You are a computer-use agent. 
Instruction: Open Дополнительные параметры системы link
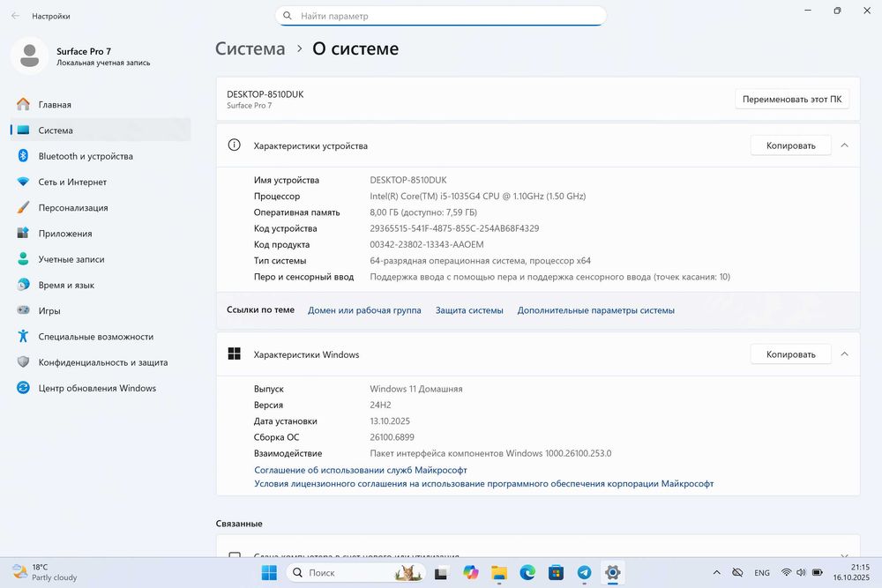click(x=595, y=310)
